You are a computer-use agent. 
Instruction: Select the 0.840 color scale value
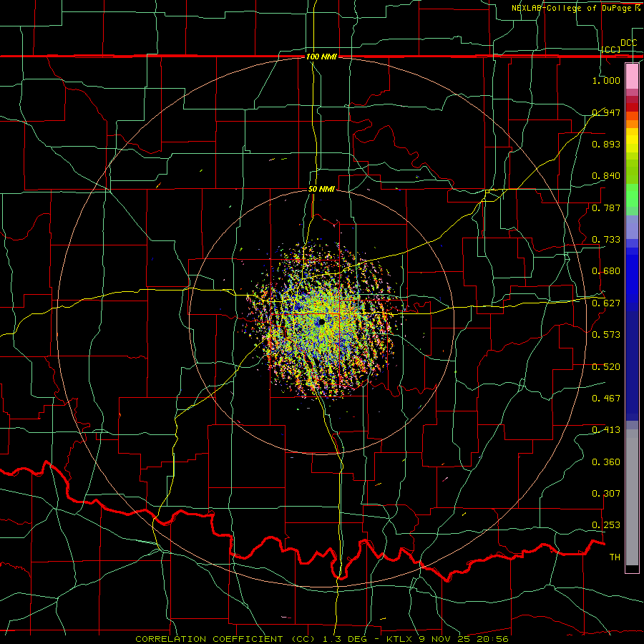pyautogui.click(x=606, y=176)
